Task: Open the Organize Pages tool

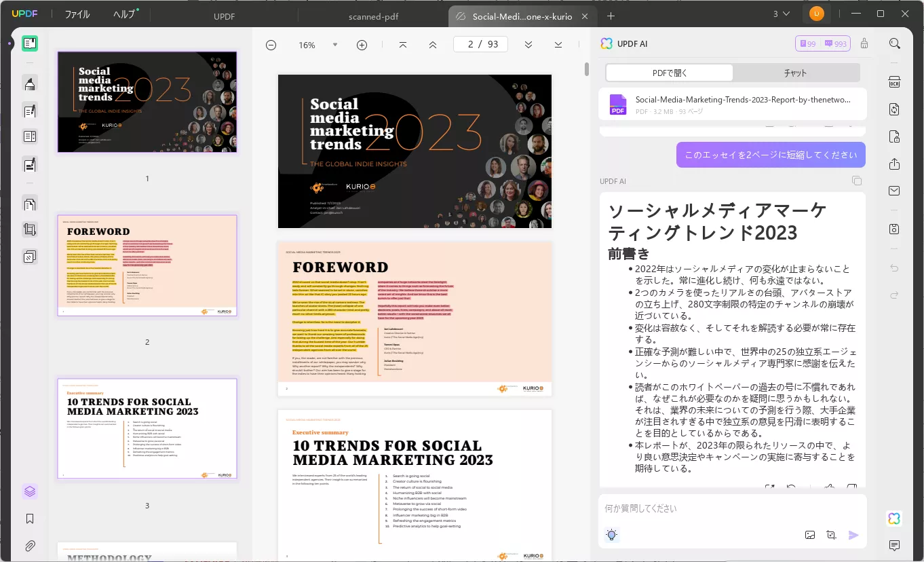Action: click(x=29, y=203)
